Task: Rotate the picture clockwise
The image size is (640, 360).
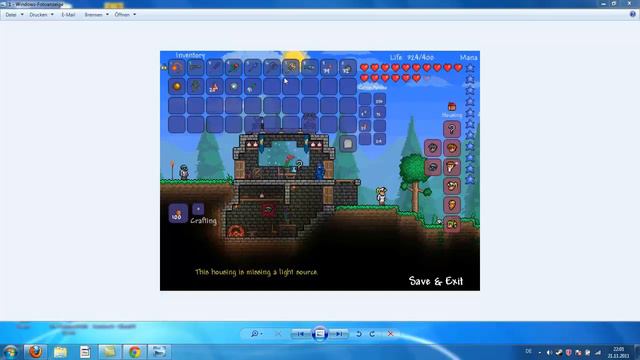Action: (372, 333)
